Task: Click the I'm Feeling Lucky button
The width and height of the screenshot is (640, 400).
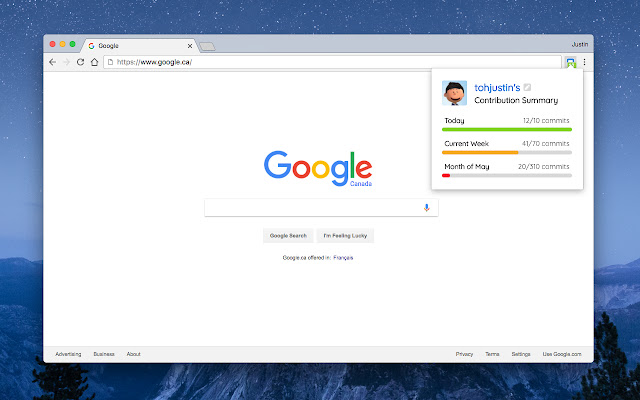Action: tap(345, 236)
